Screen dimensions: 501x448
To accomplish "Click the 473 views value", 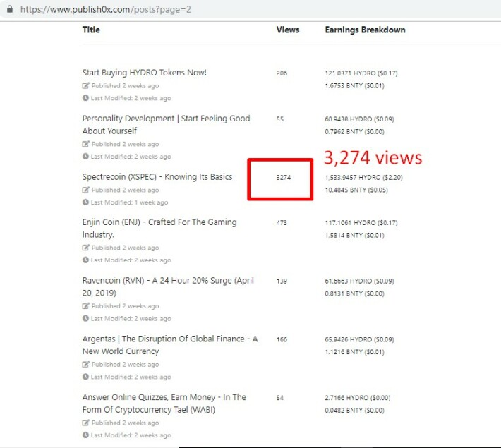I will 282,223.
